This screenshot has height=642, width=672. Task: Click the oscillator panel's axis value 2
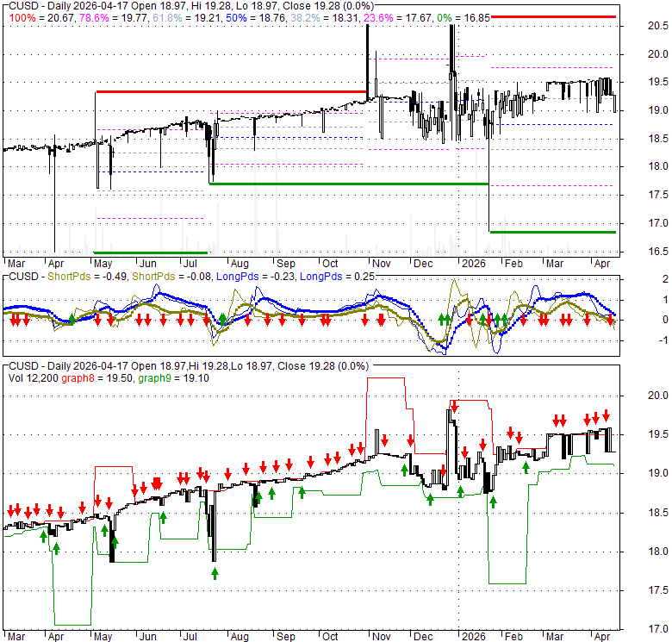pyautogui.click(x=665, y=279)
